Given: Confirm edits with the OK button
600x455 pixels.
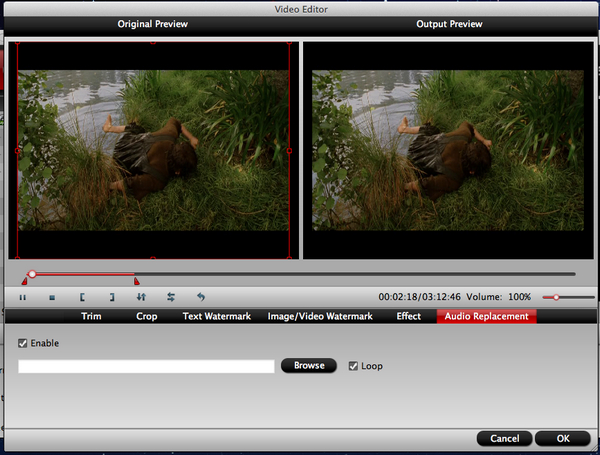Looking at the screenshot, I should [562, 438].
